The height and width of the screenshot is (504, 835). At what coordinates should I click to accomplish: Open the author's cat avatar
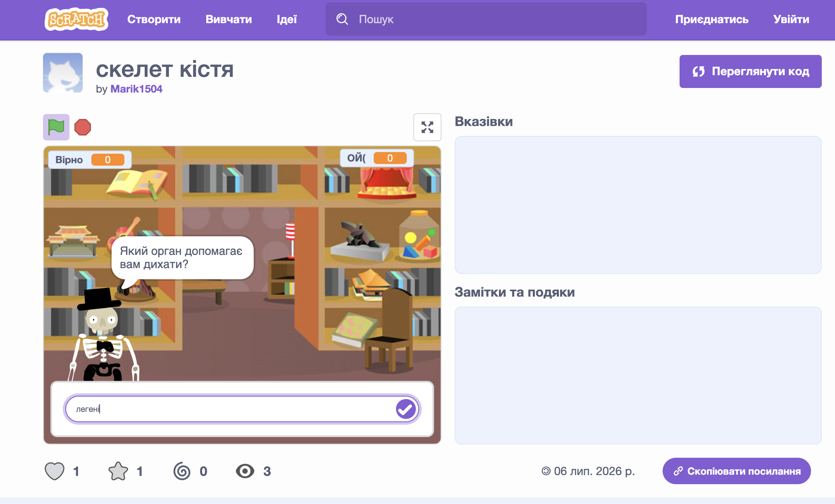coord(63,73)
